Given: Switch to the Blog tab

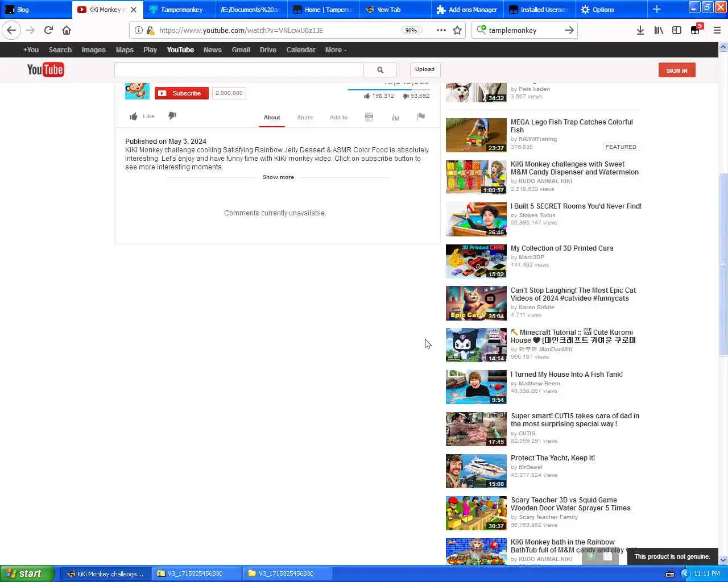Looking at the screenshot, I should pyautogui.click(x=36, y=10).
